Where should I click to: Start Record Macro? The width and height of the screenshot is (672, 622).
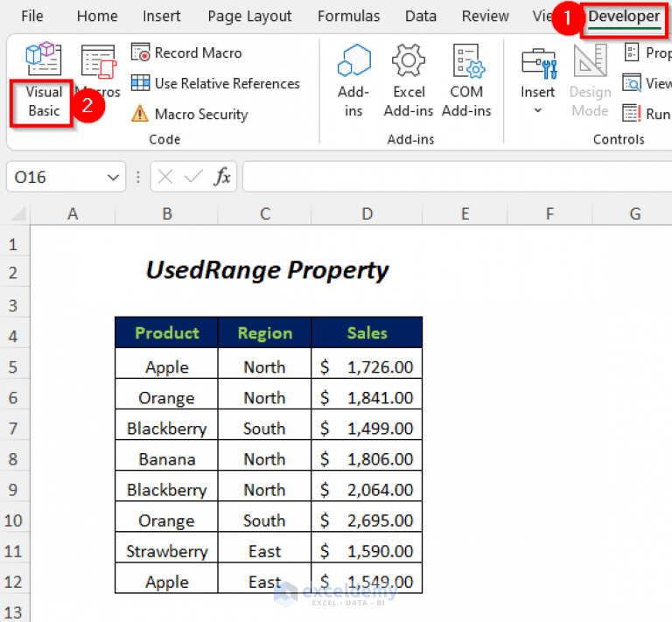[x=186, y=52]
